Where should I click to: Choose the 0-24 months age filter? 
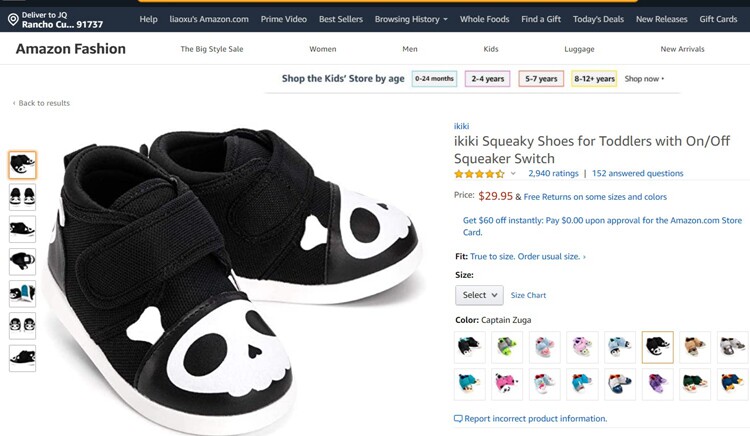[434, 79]
